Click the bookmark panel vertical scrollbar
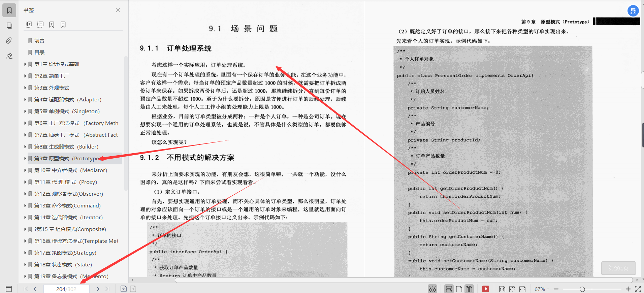This screenshot has width=644, height=293. click(x=126, y=124)
